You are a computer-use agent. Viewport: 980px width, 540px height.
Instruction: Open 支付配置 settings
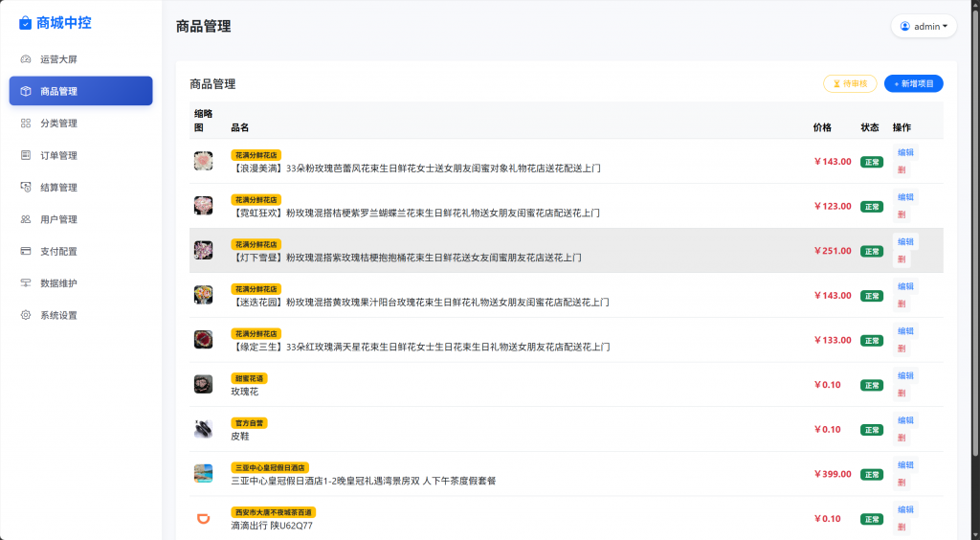pyautogui.click(x=80, y=251)
